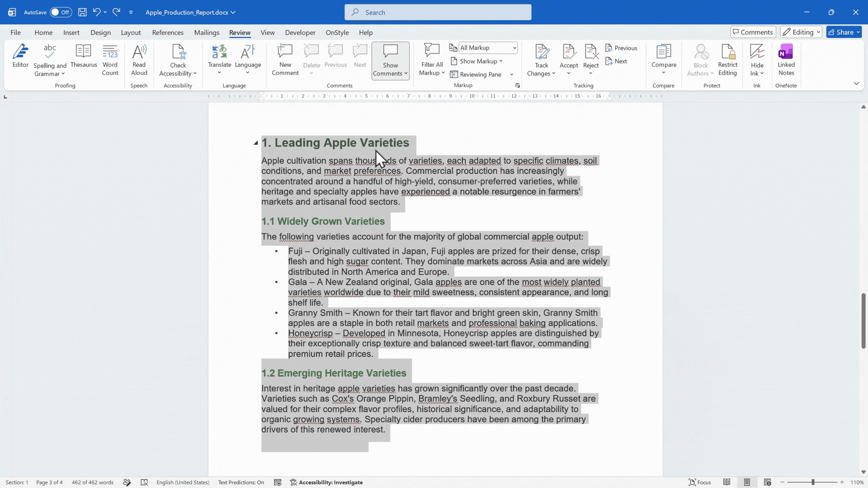This screenshot has height=488, width=868.
Task: Toggle the Reviewing Pane
Action: pos(476,75)
